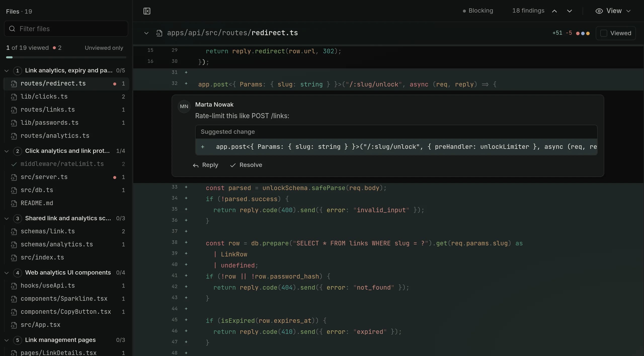Image resolution: width=644 pixels, height=356 pixels.
Task: Click file icon for lib/clicks.ts
Action: coord(14,97)
